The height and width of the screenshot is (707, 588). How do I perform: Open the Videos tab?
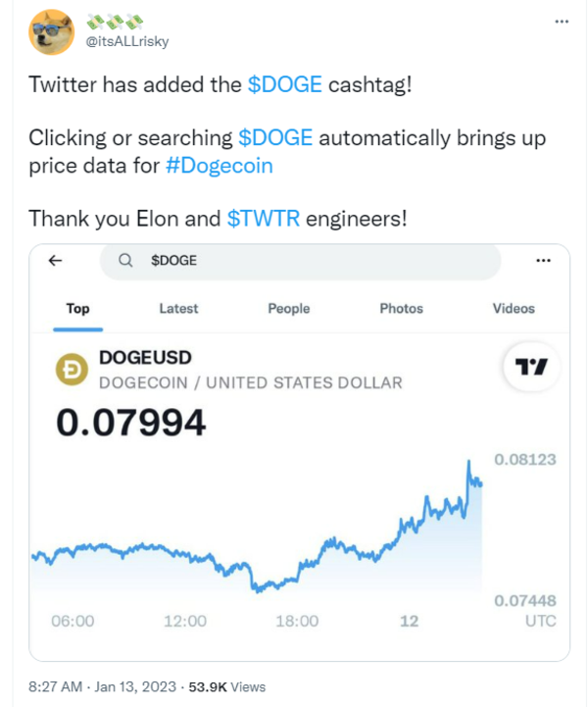(514, 308)
